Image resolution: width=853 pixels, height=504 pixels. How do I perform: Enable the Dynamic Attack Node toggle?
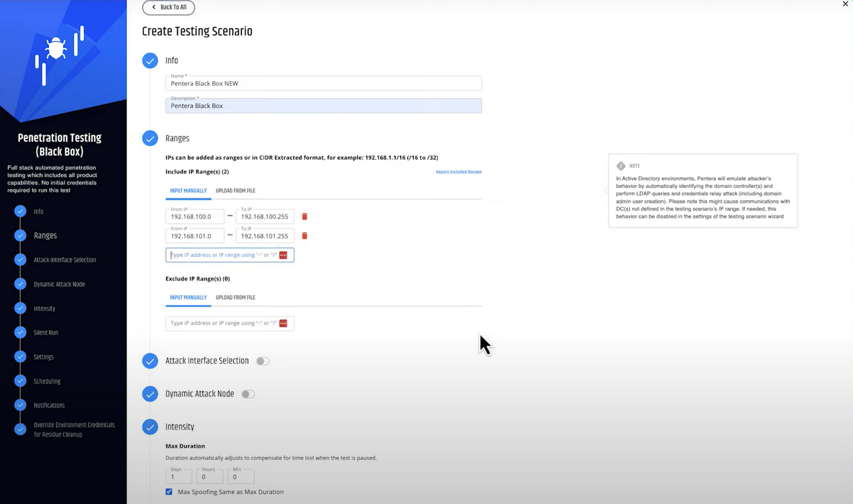[248, 393]
